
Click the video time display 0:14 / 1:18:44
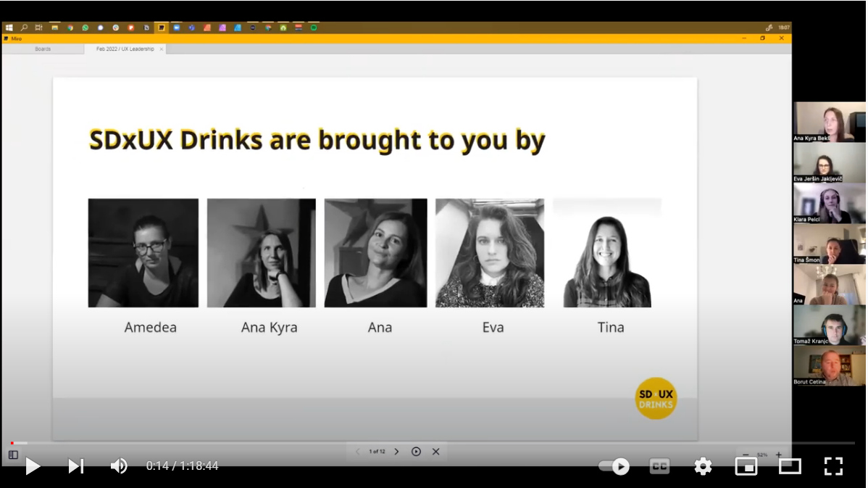pos(182,466)
